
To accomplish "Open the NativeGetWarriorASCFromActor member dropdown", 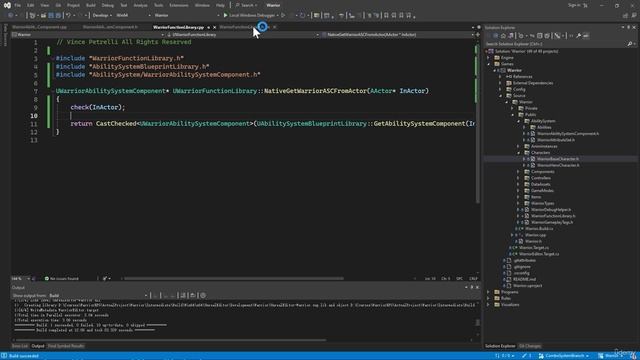I will [x=398, y=35].
